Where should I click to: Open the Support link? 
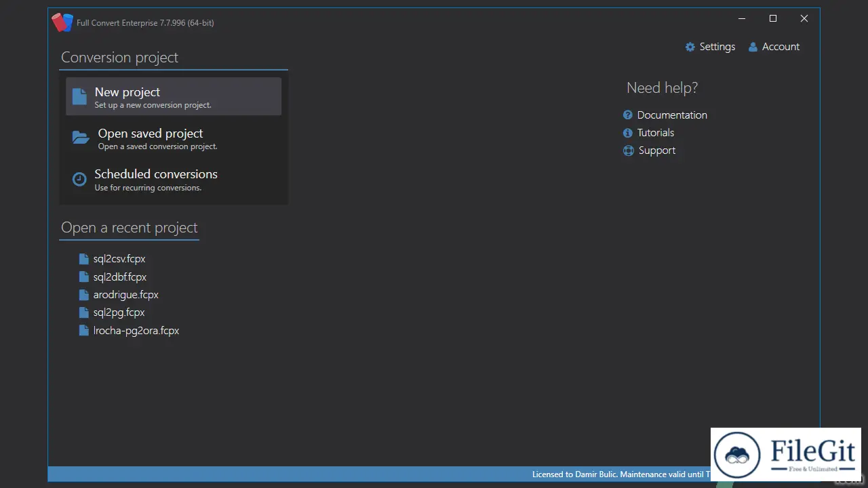pos(650,150)
